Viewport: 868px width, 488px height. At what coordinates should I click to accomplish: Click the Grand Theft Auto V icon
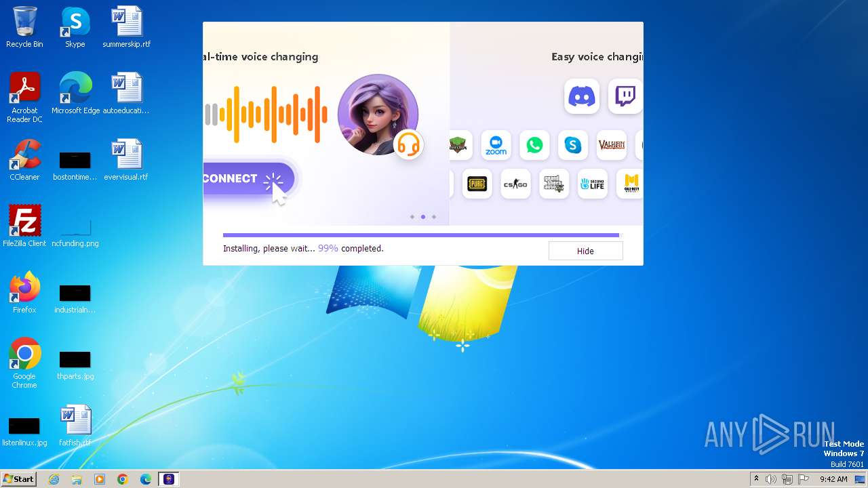(554, 184)
